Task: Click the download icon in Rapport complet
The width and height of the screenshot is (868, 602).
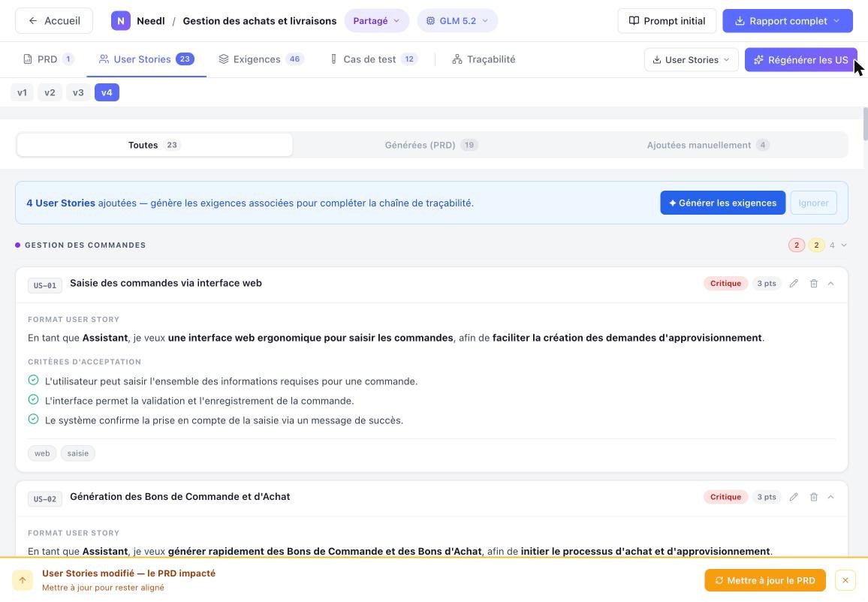Action: click(740, 21)
